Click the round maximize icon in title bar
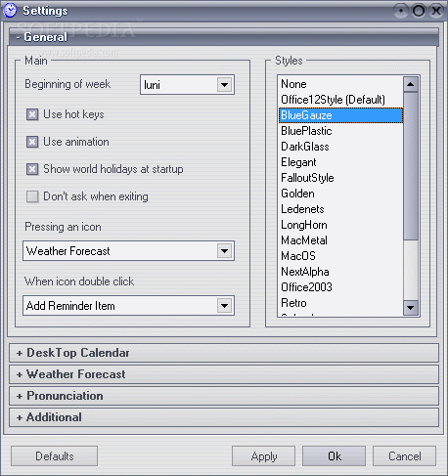Image resolution: width=448 pixels, height=476 pixels. pyautogui.click(x=419, y=11)
